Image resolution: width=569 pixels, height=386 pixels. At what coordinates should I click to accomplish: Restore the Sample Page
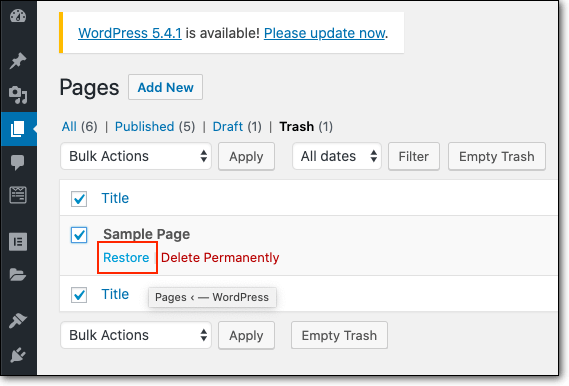pyautogui.click(x=126, y=258)
